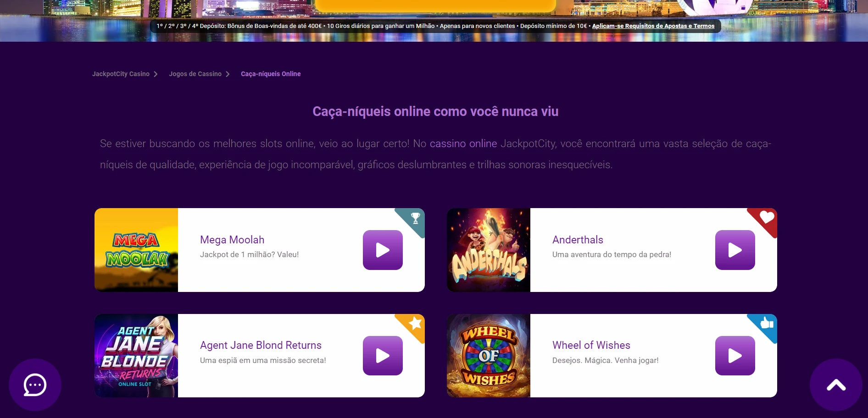The image size is (868, 418).
Task: Open the Wheel of Wishes thumbnail
Action: (489, 356)
